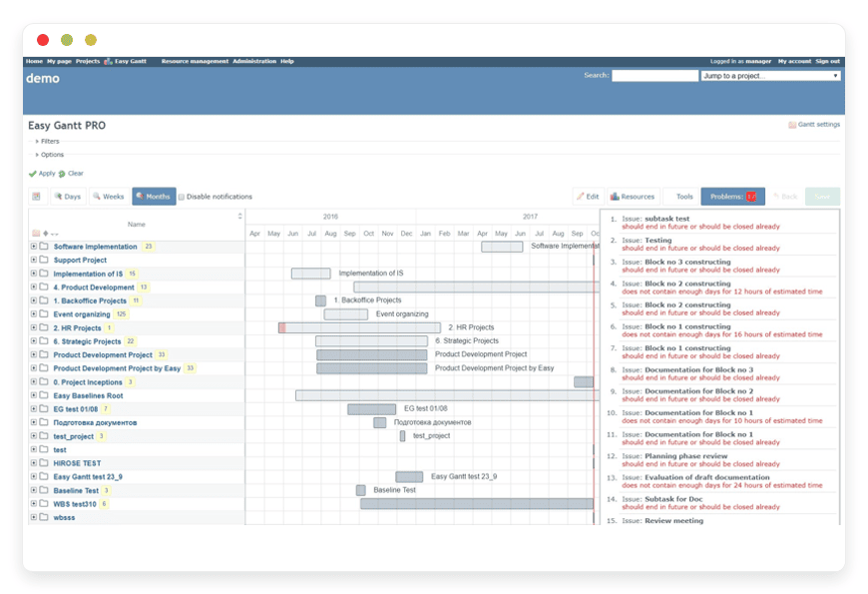Expand the Software Implementation project row
This screenshot has height=594, width=868.
tap(34, 246)
